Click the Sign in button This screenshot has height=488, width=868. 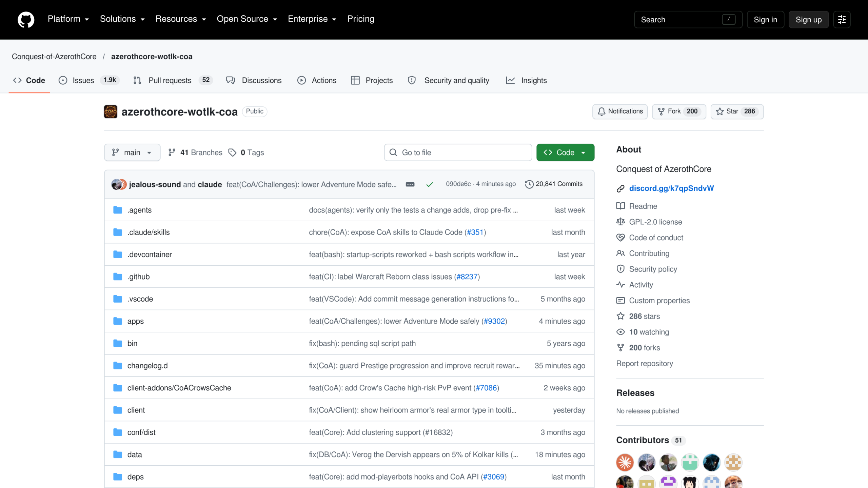pyautogui.click(x=765, y=20)
